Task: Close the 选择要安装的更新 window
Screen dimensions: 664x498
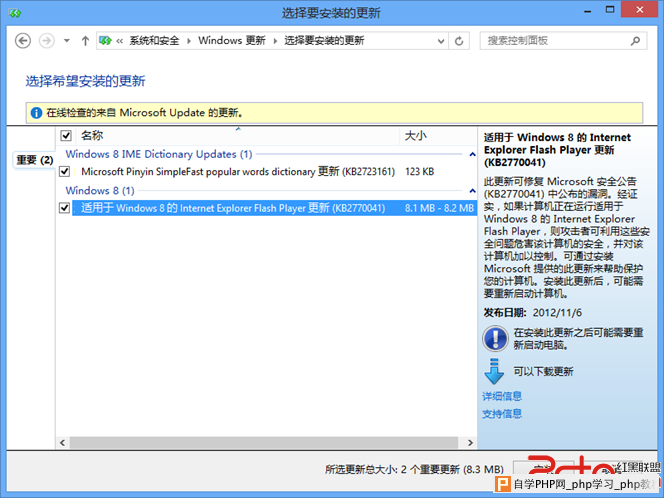Action: 639,10
